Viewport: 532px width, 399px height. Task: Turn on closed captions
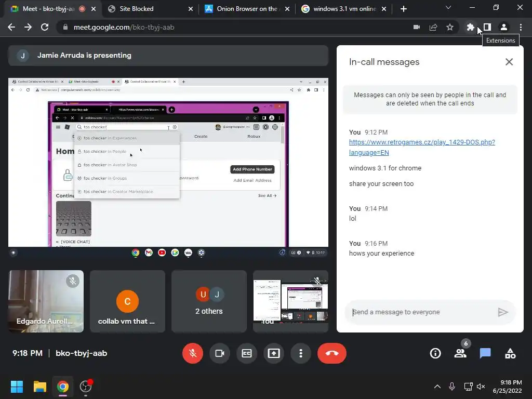click(x=247, y=353)
